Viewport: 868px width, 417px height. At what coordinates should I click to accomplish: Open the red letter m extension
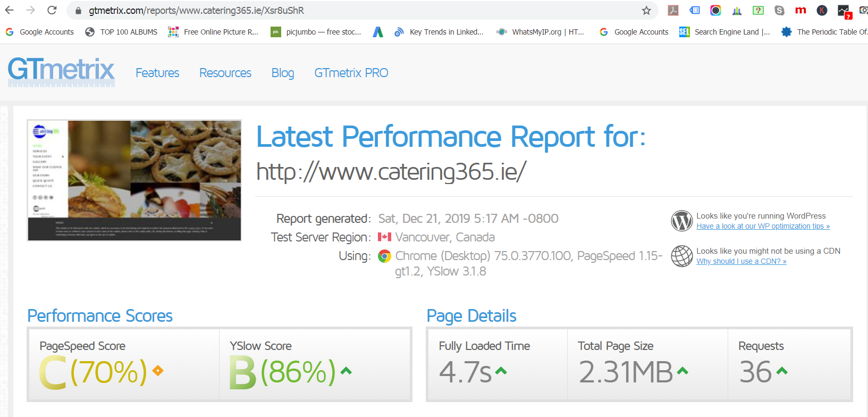coord(800,10)
